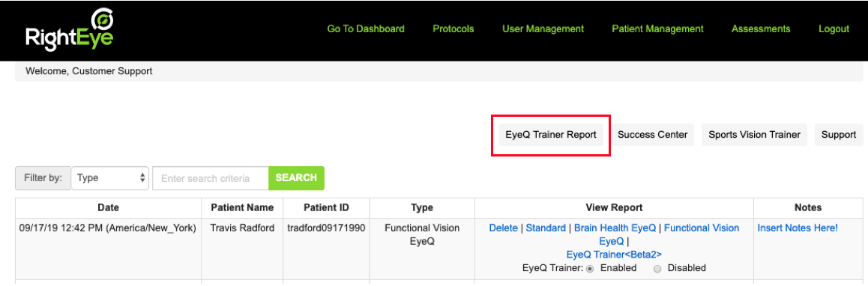Open the EyeQ Trainer Report button
The image size is (868, 286).
551,135
